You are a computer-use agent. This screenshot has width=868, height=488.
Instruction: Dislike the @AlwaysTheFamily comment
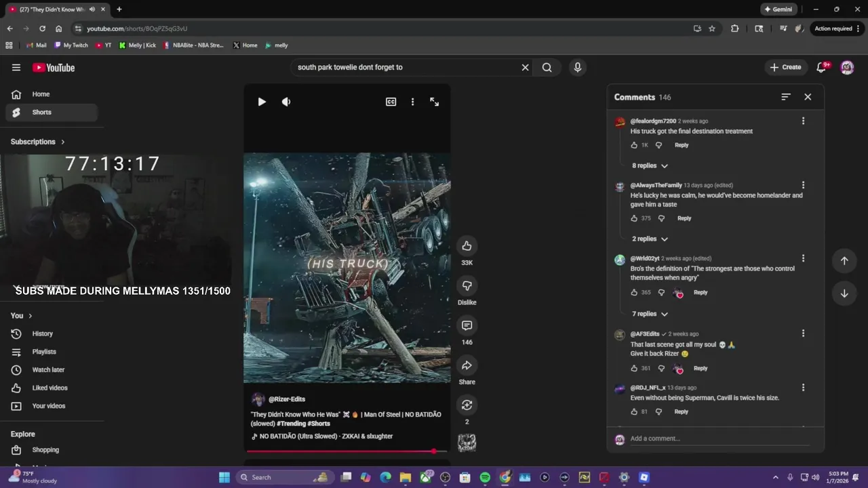click(661, 218)
